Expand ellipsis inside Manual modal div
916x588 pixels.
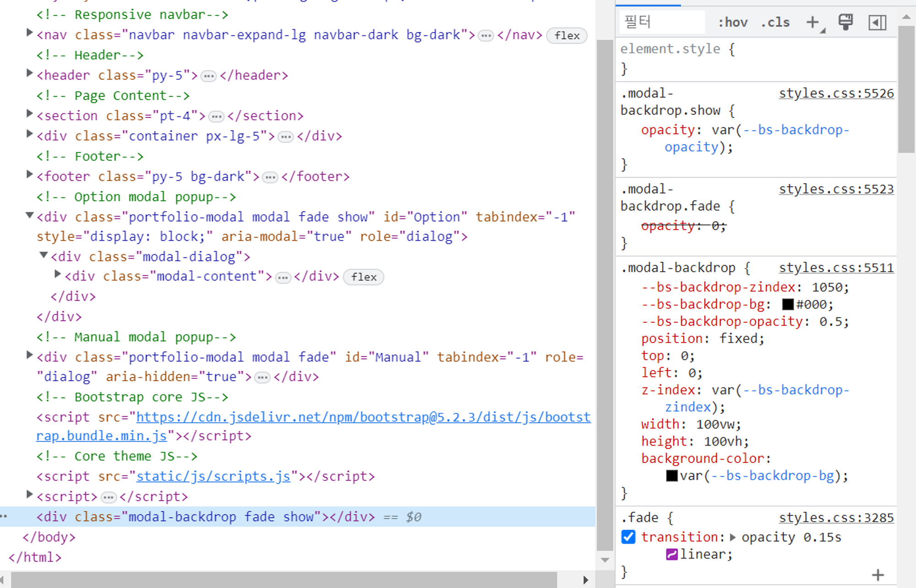pyautogui.click(x=262, y=378)
